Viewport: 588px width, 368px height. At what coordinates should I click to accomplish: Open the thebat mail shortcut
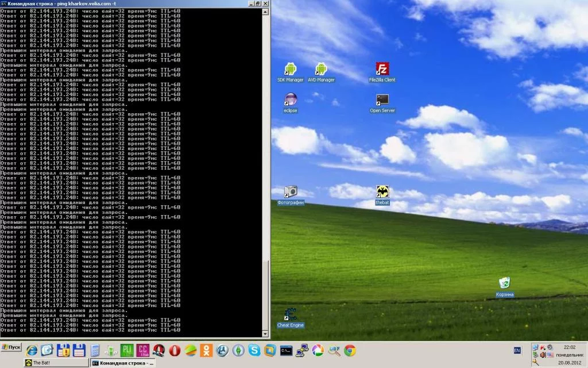pos(382,191)
